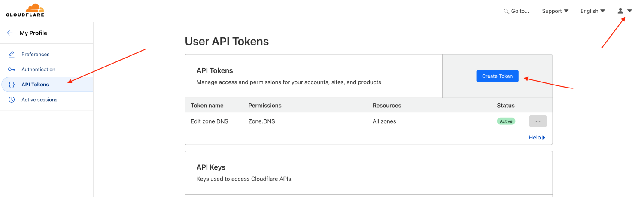Click the API Tokens card heading
Screen dimensions: 644x197
click(x=215, y=70)
